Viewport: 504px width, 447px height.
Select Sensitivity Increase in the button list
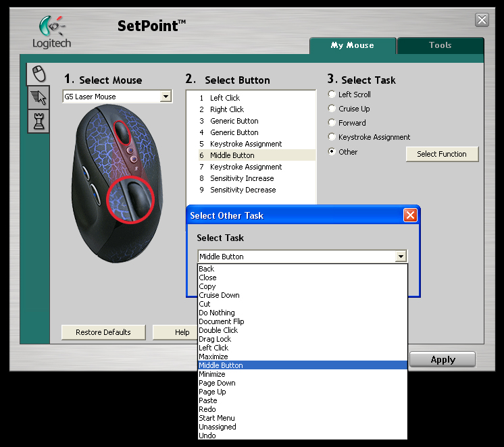(241, 178)
